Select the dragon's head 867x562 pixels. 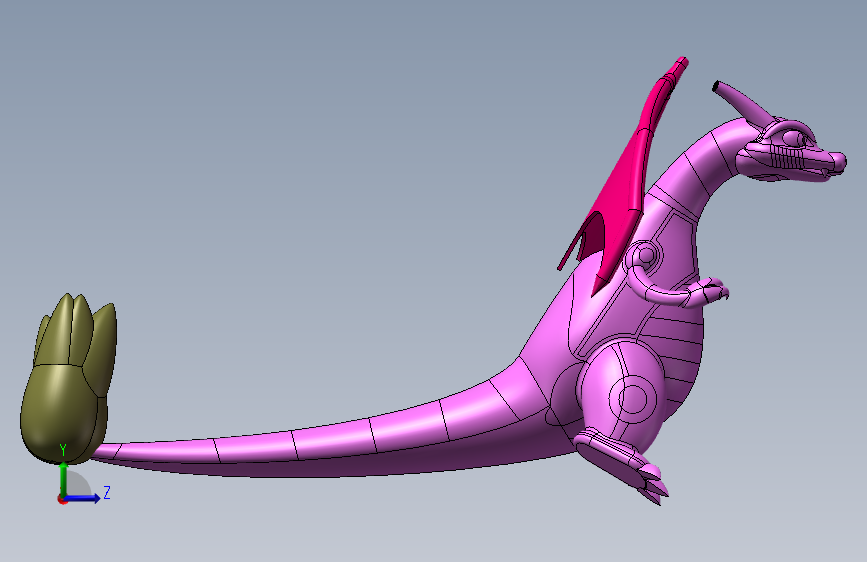[791, 149]
